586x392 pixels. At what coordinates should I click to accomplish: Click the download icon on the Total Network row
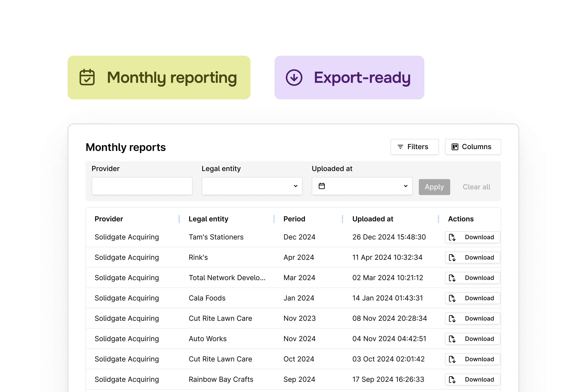pos(453,278)
